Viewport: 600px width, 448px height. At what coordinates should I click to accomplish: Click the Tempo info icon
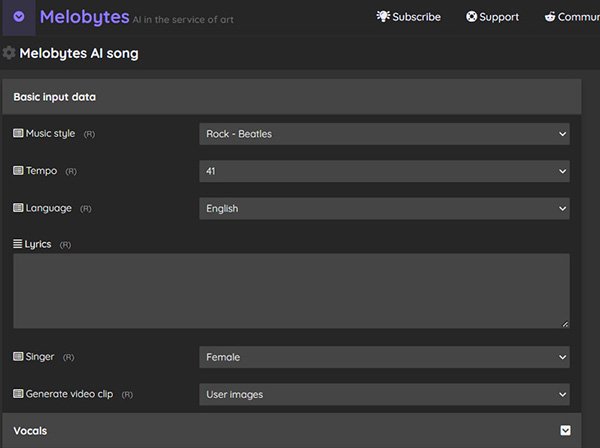click(18, 170)
